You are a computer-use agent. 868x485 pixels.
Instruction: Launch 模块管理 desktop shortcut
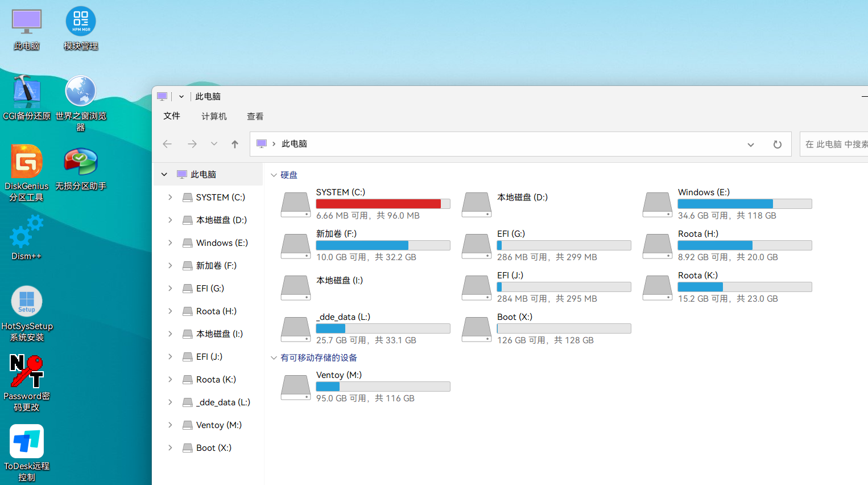click(x=81, y=30)
